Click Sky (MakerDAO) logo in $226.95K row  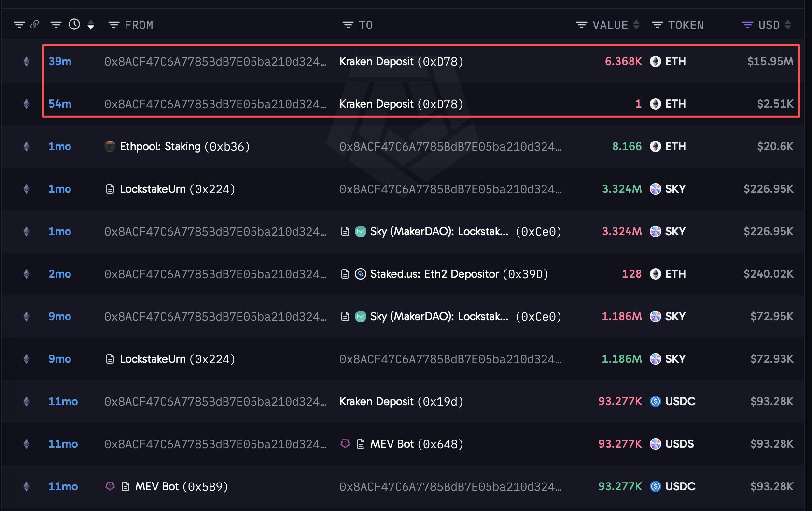tap(361, 231)
